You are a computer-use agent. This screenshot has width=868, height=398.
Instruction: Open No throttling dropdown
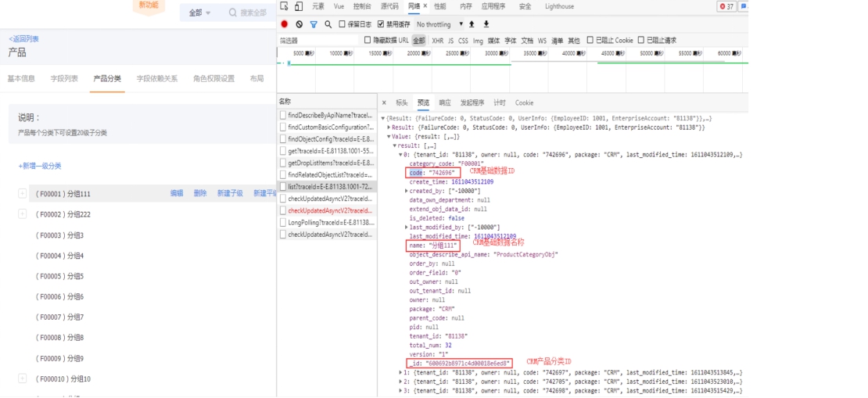pos(439,24)
